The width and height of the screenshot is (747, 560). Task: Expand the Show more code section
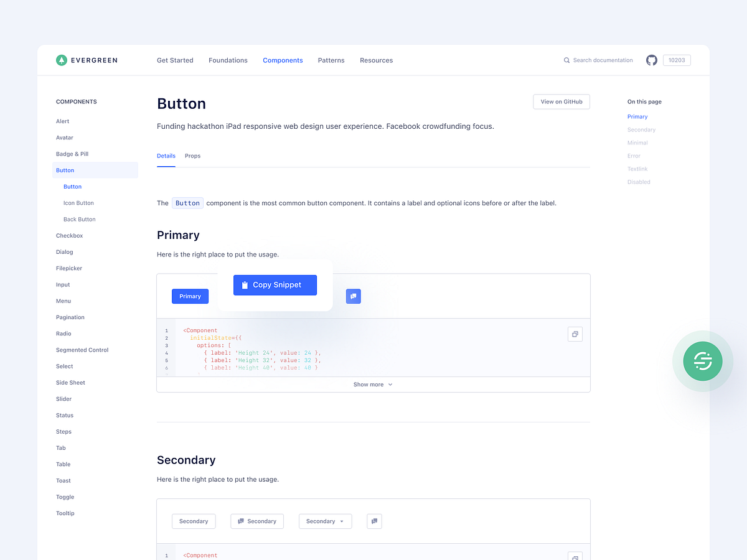tap(372, 384)
